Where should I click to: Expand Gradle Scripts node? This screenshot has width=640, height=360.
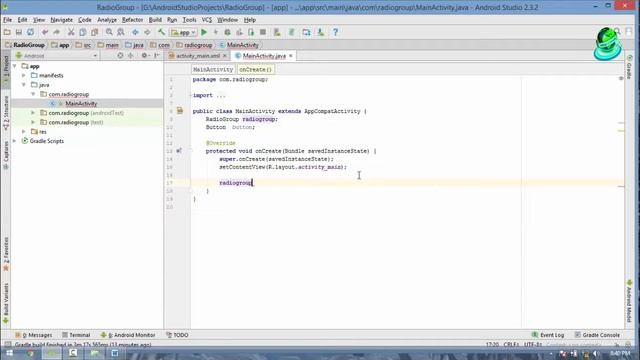15,141
